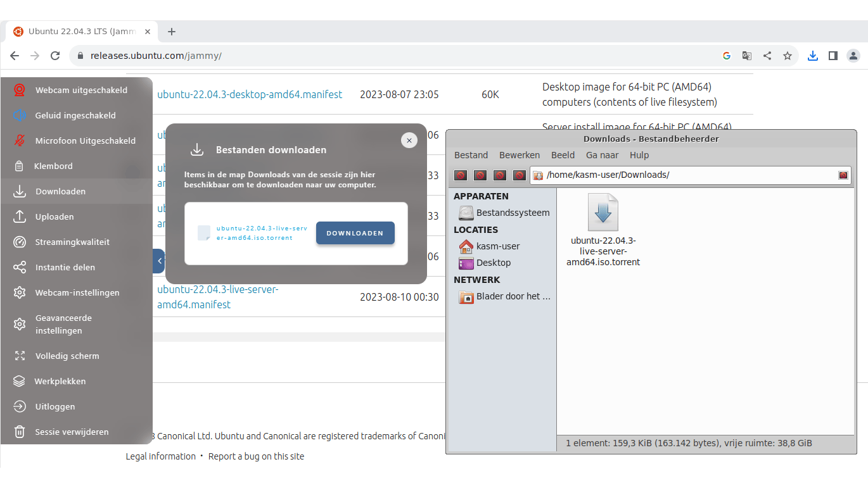Click the Google icon in address bar
The height and width of the screenshot is (488, 868).
click(727, 56)
